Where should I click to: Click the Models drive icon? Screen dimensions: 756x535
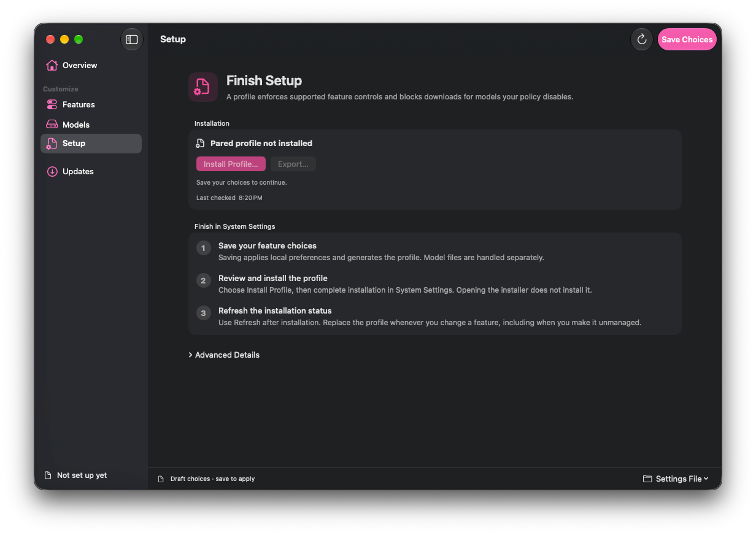[52, 125]
